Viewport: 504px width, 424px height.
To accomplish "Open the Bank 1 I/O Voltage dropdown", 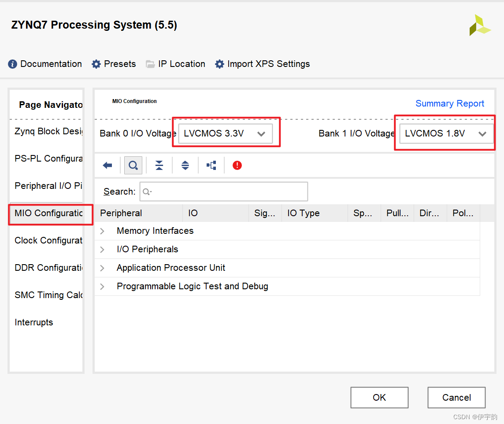I will click(446, 133).
